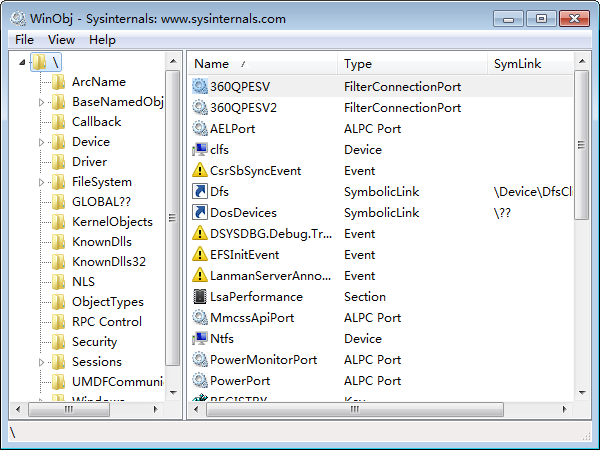Screen dimensions: 600x450
Task: Click the KnownDlls folder icon
Action: click(x=58, y=242)
